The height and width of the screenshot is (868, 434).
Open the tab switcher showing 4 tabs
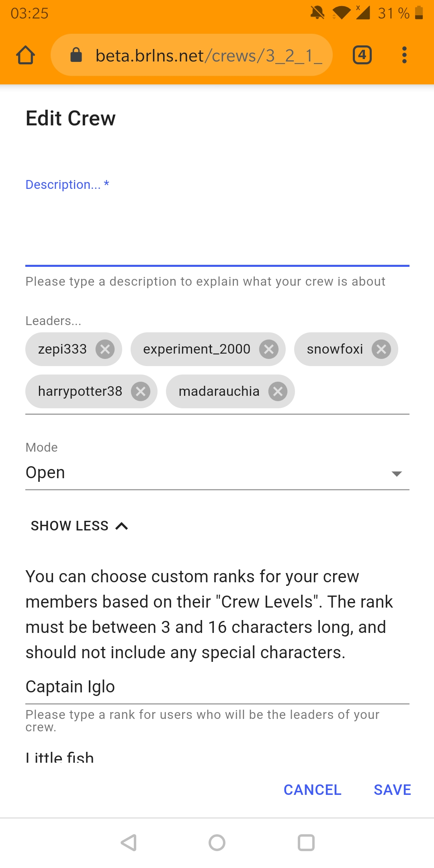tap(362, 55)
